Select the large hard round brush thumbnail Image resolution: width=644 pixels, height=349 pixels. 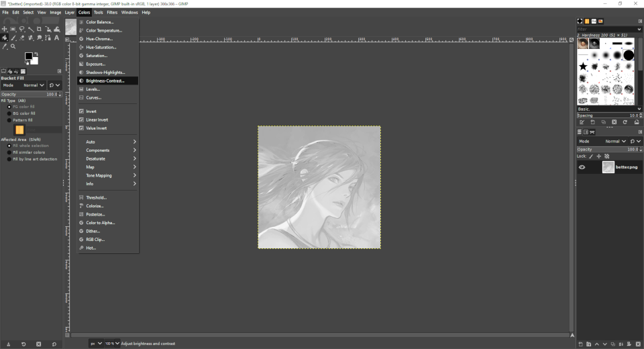click(629, 55)
